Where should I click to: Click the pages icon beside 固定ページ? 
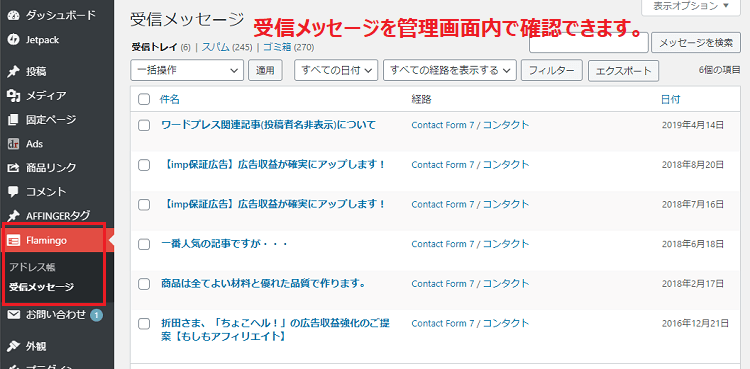click(13, 119)
